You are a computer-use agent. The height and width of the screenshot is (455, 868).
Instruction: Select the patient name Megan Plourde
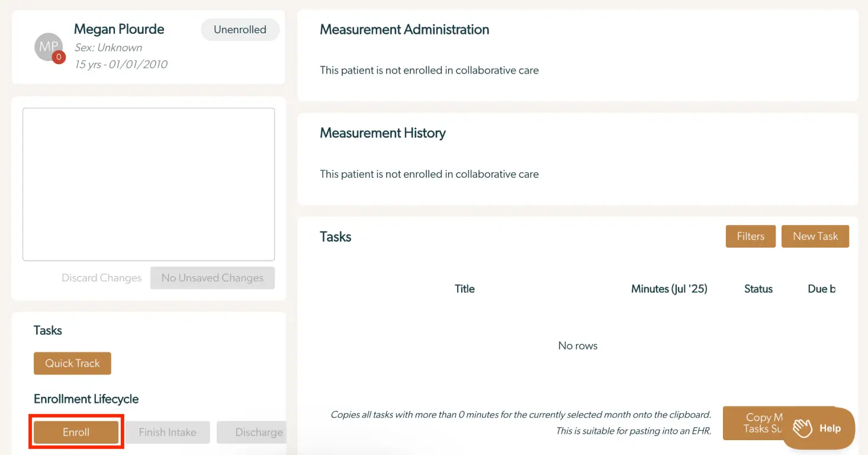click(119, 29)
